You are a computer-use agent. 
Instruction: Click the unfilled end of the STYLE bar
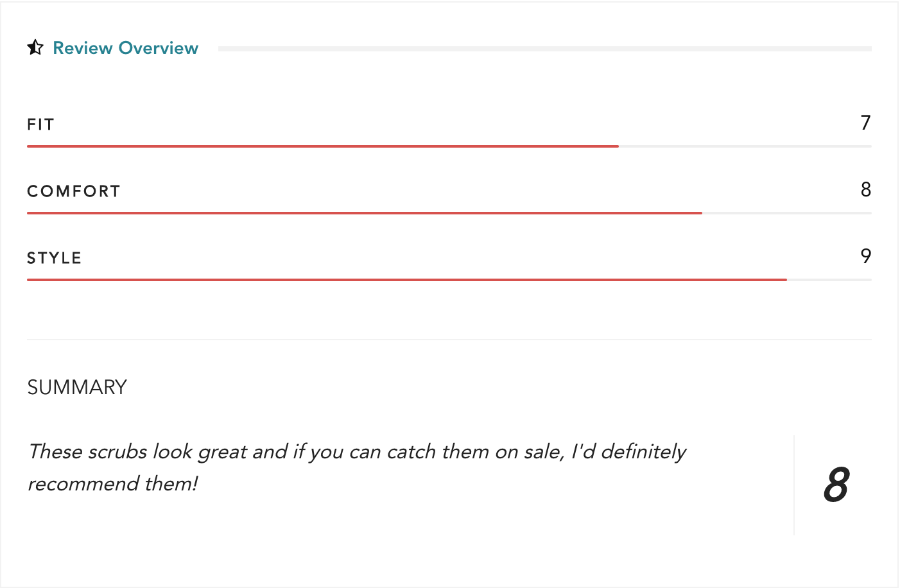pos(829,280)
